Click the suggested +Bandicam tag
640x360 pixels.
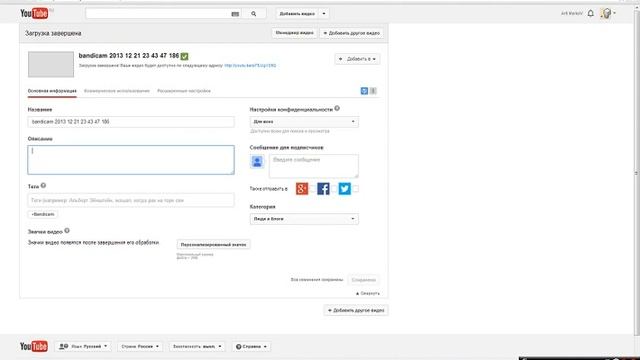click(42, 214)
